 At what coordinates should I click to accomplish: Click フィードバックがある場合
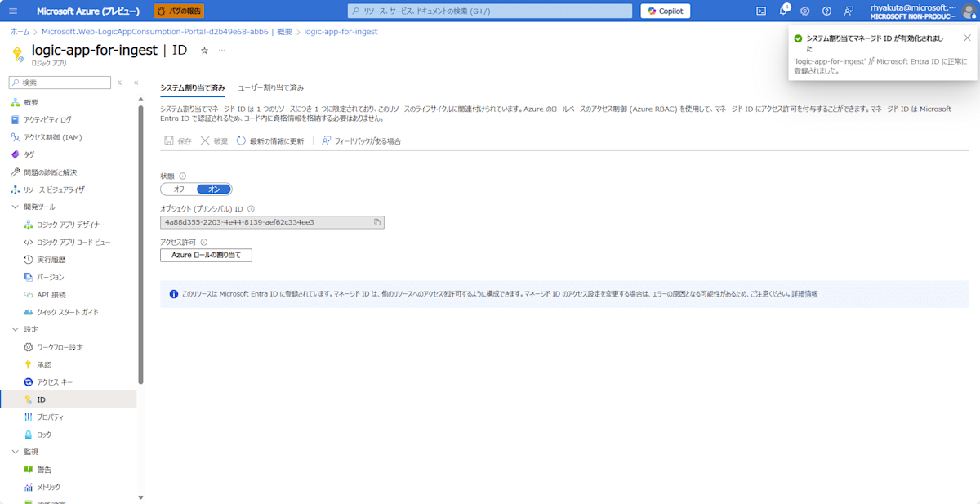click(361, 141)
